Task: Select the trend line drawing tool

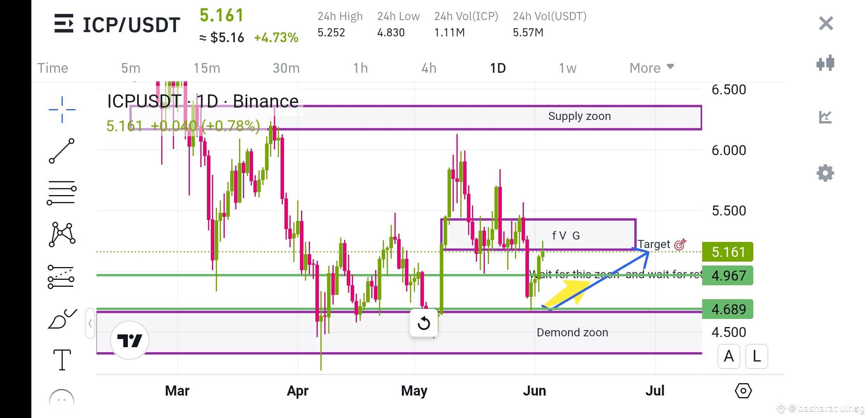Action: tap(62, 151)
